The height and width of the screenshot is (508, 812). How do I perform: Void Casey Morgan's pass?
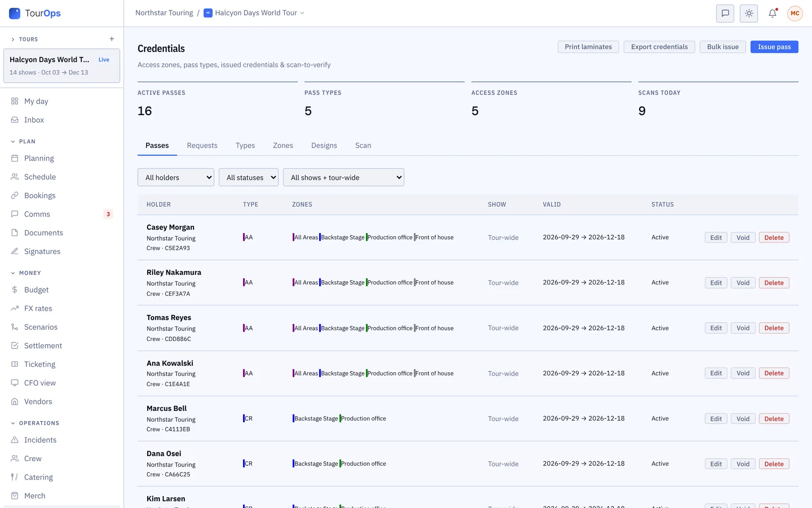click(x=743, y=238)
